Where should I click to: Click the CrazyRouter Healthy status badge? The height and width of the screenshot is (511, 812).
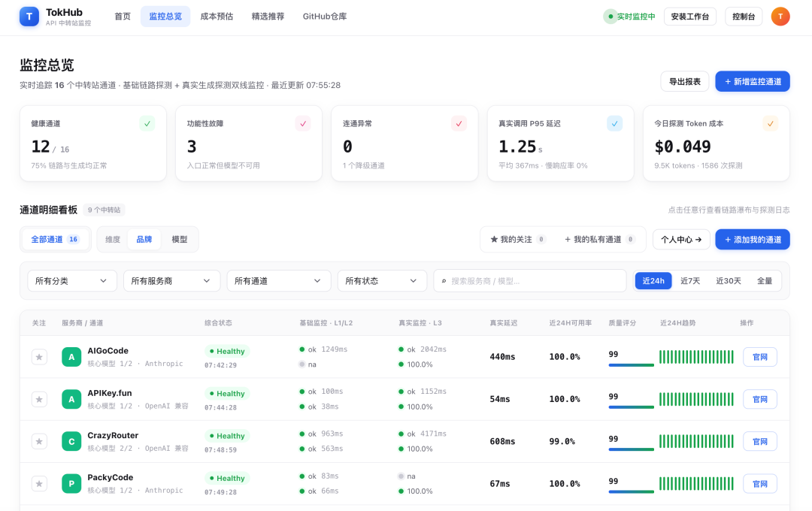(227, 436)
